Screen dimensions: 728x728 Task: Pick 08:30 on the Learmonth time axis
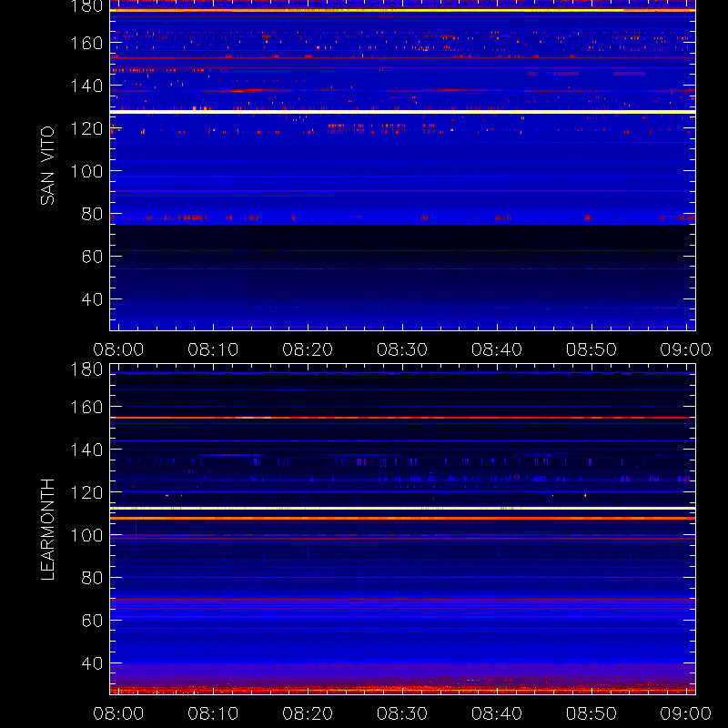pyautogui.click(x=402, y=713)
